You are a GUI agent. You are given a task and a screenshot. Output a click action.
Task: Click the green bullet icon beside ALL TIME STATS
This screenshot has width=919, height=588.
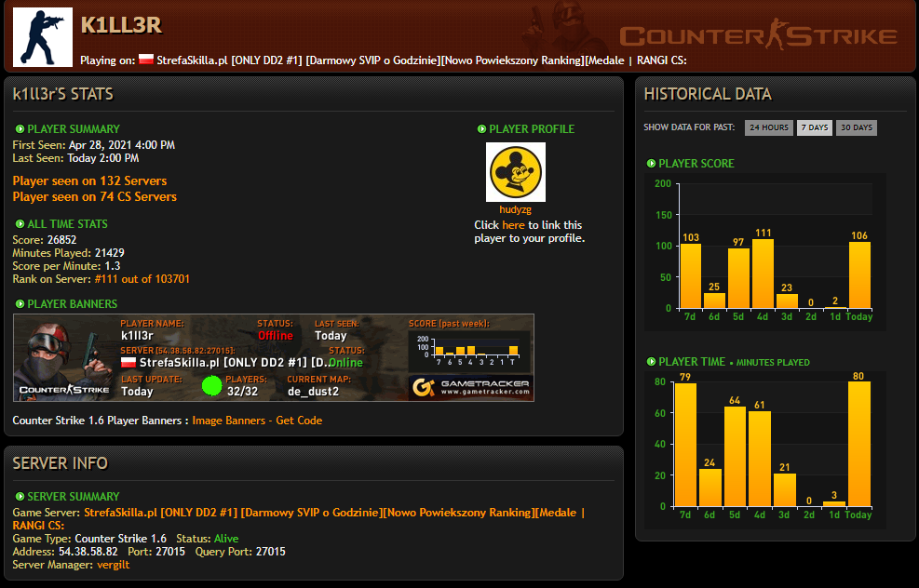(20, 223)
